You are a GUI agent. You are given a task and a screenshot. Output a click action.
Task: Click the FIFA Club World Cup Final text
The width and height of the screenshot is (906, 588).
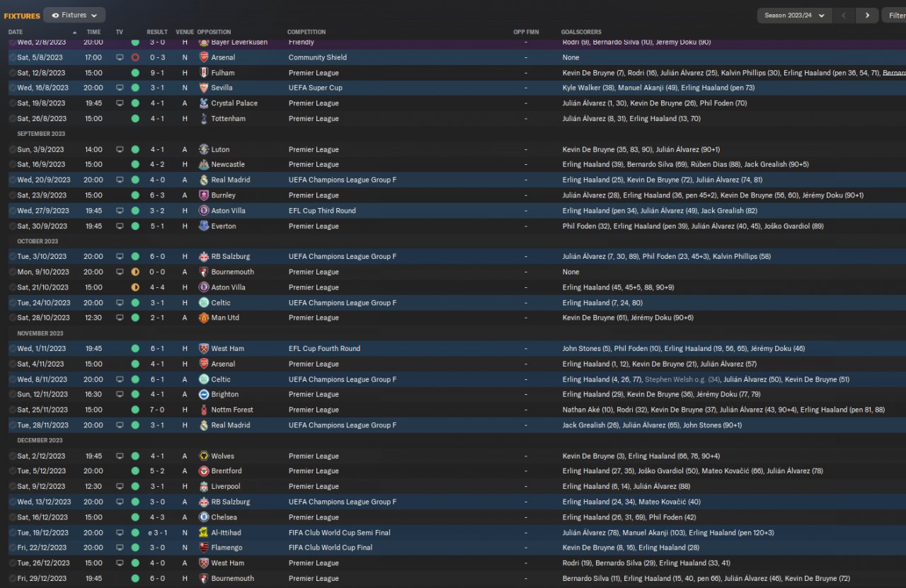[x=331, y=548]
